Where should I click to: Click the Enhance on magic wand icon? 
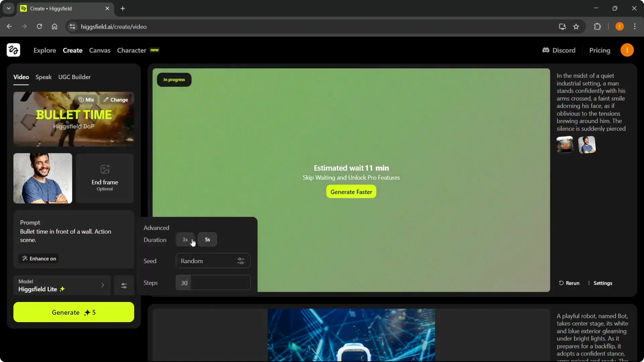24,258
